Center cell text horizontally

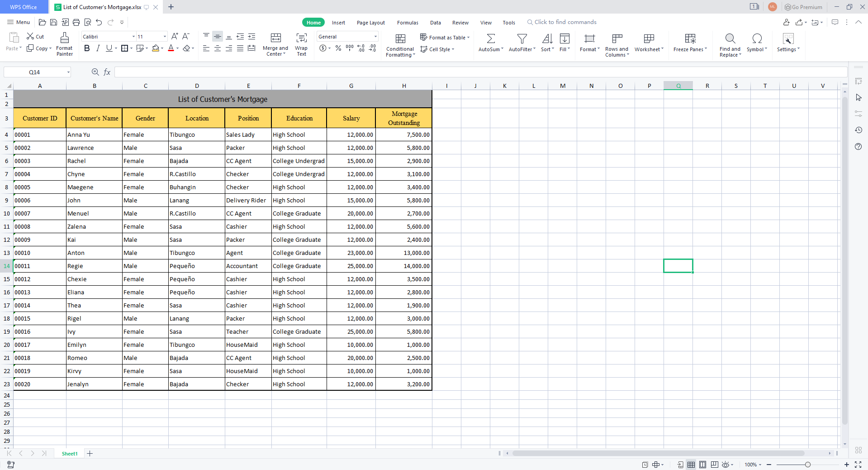pyautogui.click(x=218, y=48)
